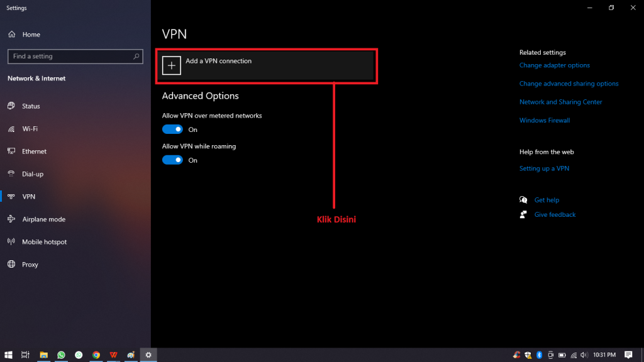Screen dimensions: 644x362
Task: Select the Proxy globe icon
Action: [x=13, y=264]
